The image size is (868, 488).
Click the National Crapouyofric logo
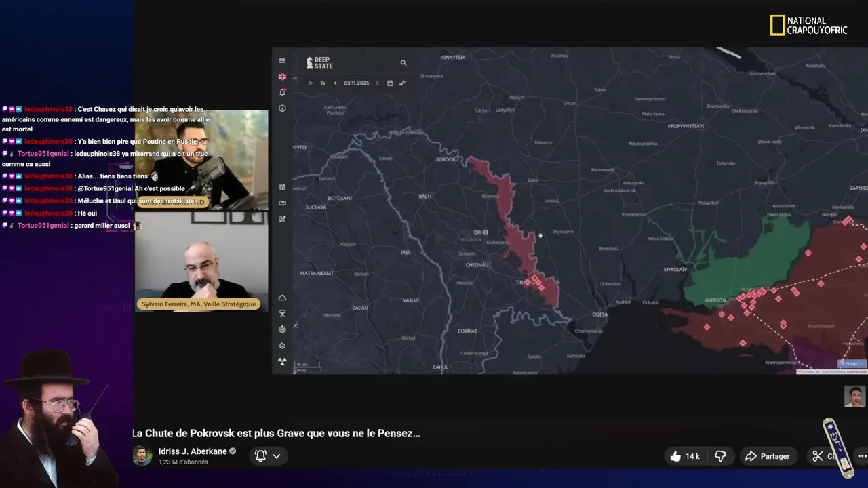pos(808,26)
